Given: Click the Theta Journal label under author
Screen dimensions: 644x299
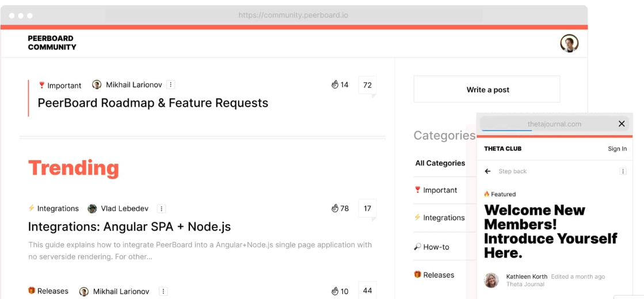Looking at the screenshot, I should tap(525, 284).
